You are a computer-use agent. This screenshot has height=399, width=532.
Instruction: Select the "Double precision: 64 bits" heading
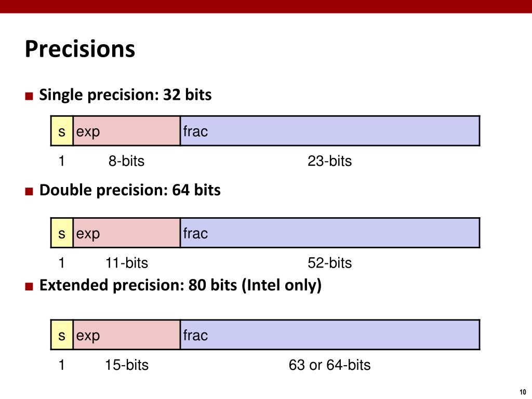130,191
